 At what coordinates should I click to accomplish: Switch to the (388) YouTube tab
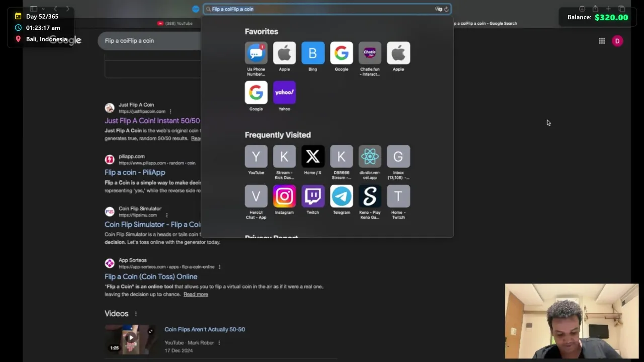pyautogui.click(x=175, y=23)
